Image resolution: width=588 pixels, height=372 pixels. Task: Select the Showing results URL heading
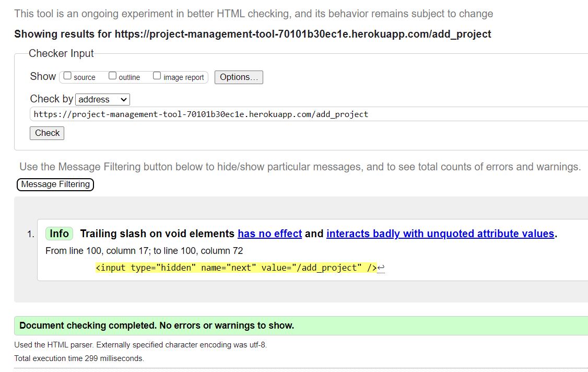point(252,34)
